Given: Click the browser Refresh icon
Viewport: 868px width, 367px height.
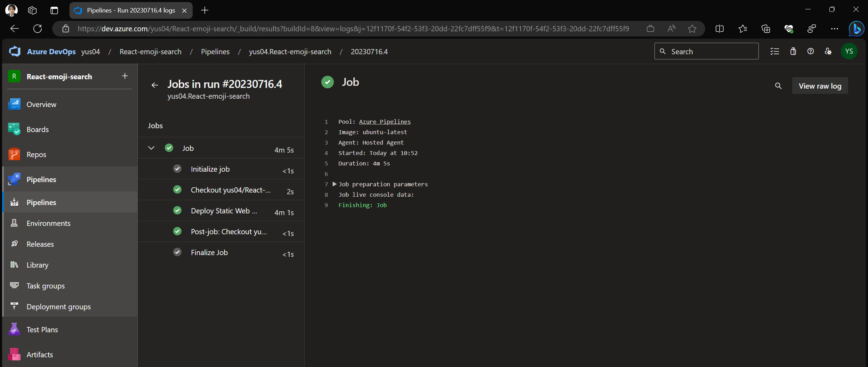Looking at the screenshot, I should [x=38, y=28].
